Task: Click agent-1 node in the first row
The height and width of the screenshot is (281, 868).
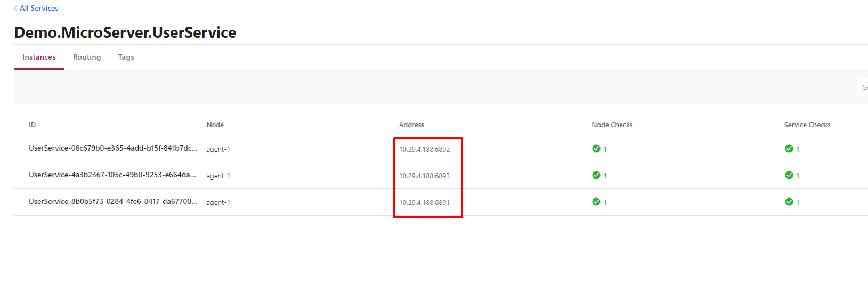Action: (x=218, y=149)
